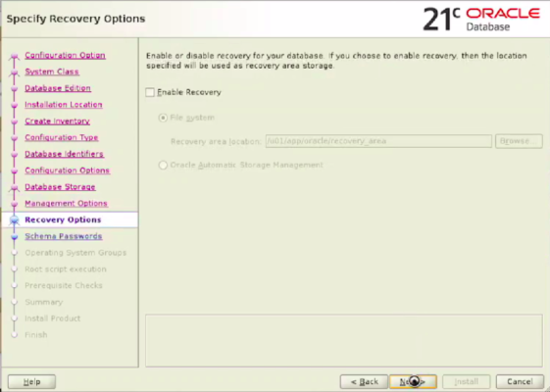The height and width of the screenshot is (392, 550).
Task: Click the Database Storage step marker icon
Action: click(x=15, y=187)
